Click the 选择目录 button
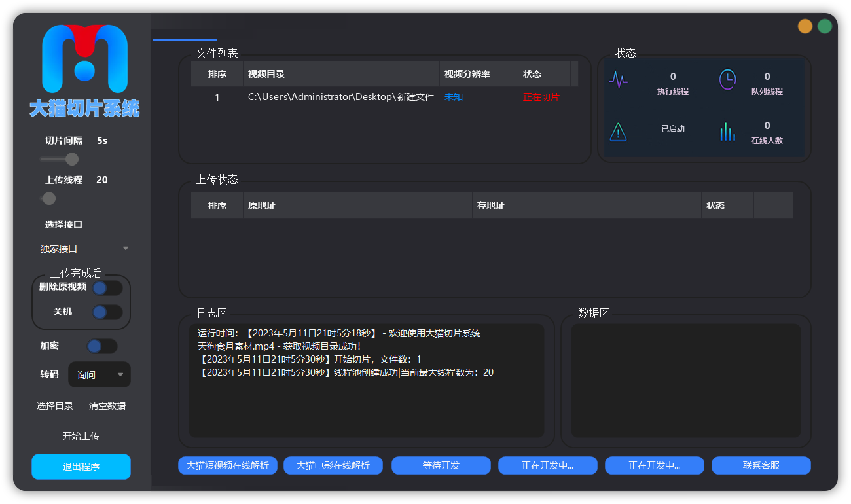Image resolution: width=851 pixels, height=504 pixels. point(55,406)
